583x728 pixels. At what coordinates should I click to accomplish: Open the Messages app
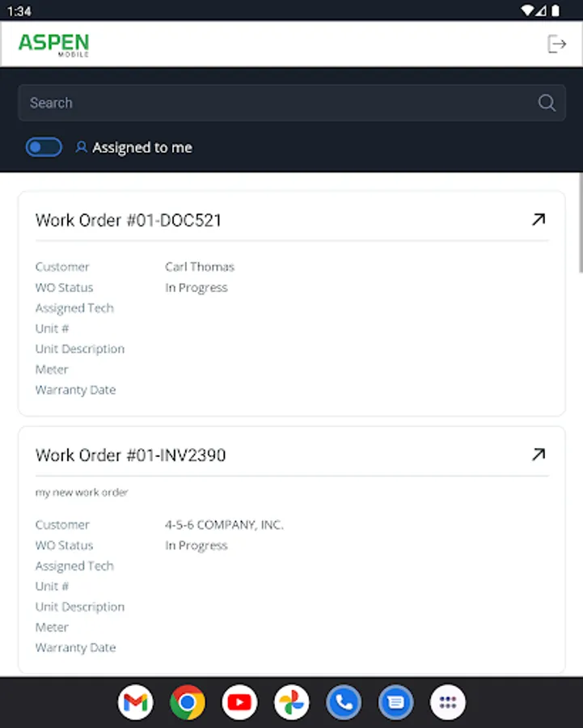click(395, 702)
